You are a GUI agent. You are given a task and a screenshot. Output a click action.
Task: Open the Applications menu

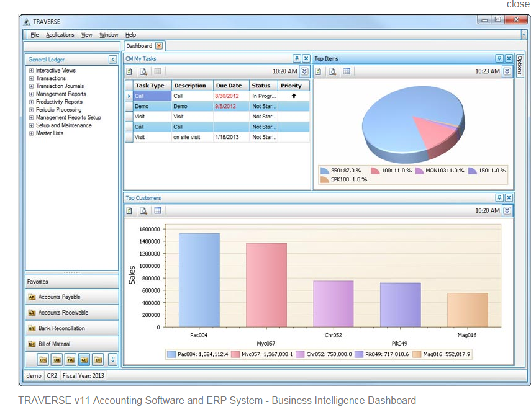(60, 35)
